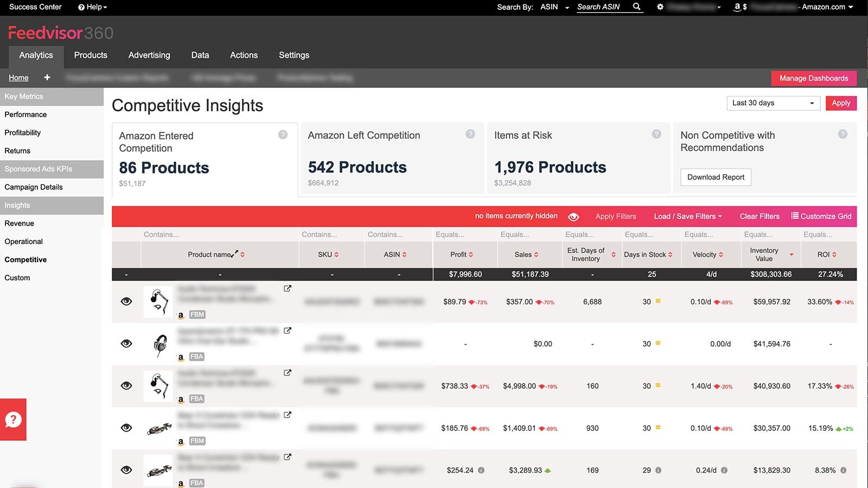
Task: Hide the second product row with the eye icon
Action: pyautogui.click(x=126, y=343)
